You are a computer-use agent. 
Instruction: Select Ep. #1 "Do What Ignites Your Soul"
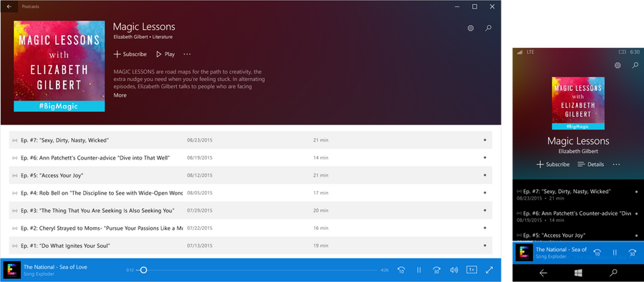tap(251, 246)
